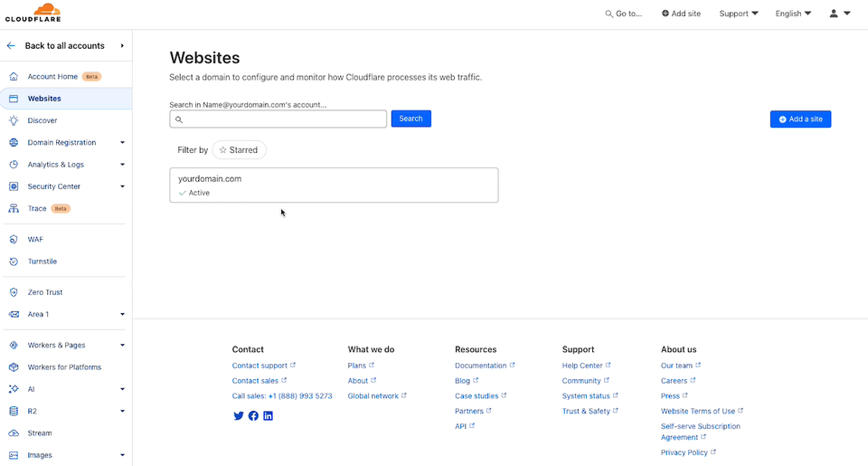Click the Zero Trust icon
The image size is (868, 466).
(14, 292)
